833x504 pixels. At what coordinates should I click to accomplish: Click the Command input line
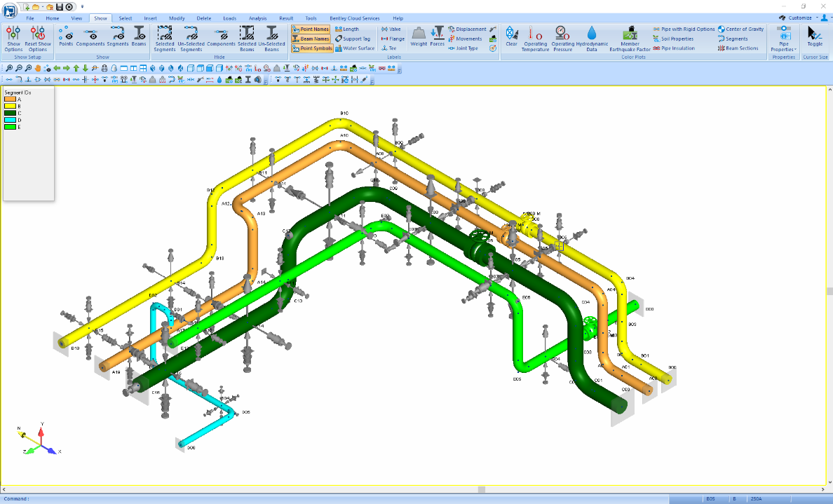tap(334, 498)
